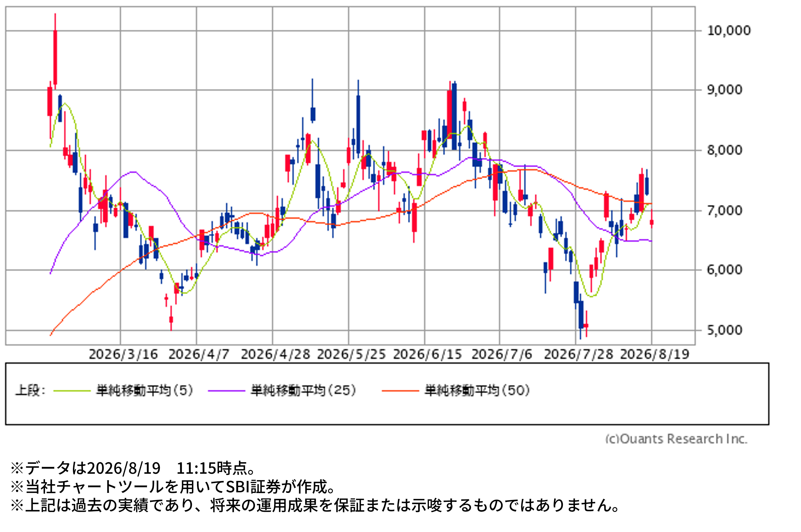Select the 単純移動平均(25) legend label
Screen dimensions: 801x532
[x=303, y=390]
